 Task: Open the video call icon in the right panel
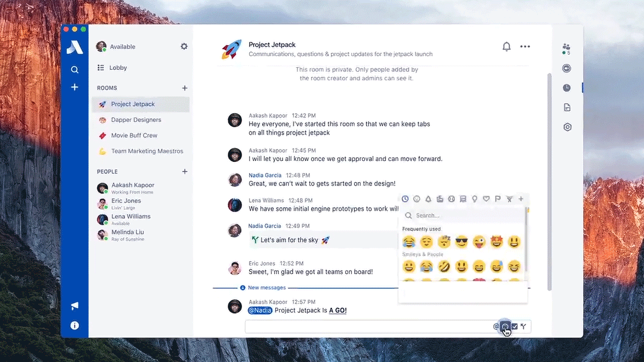[x=567, y=68]
